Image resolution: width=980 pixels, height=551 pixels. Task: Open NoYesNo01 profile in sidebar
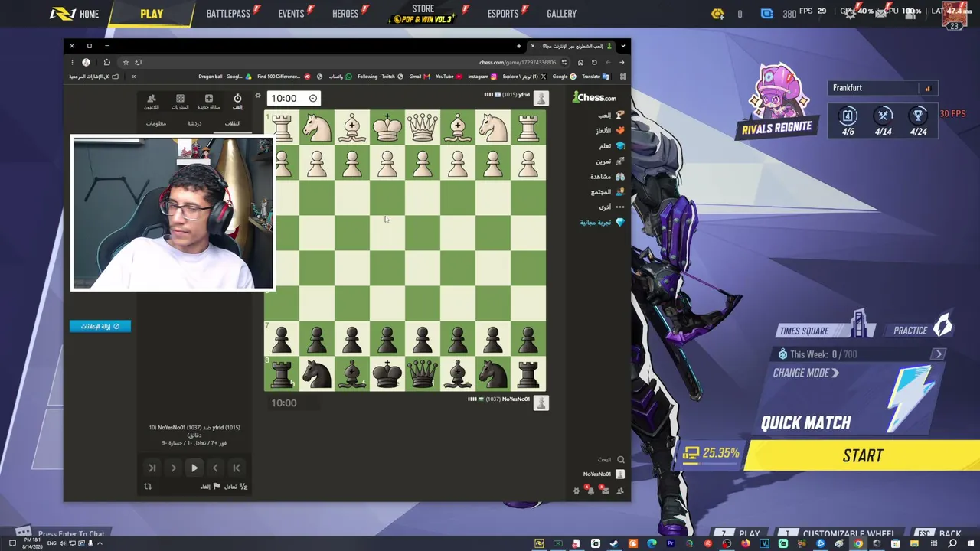603,474
